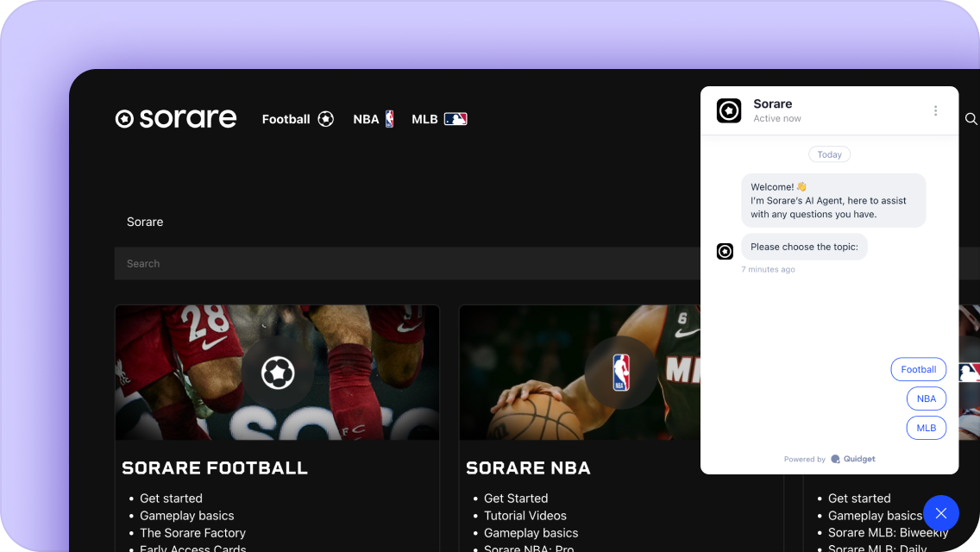
Task: Open The Sorare Factory article link
Action: pos(192,533)
